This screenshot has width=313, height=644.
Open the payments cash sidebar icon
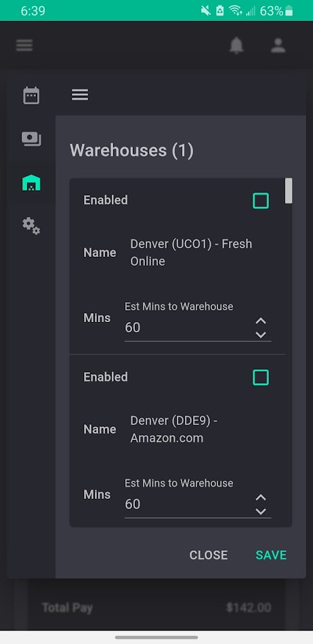[31, 139]
